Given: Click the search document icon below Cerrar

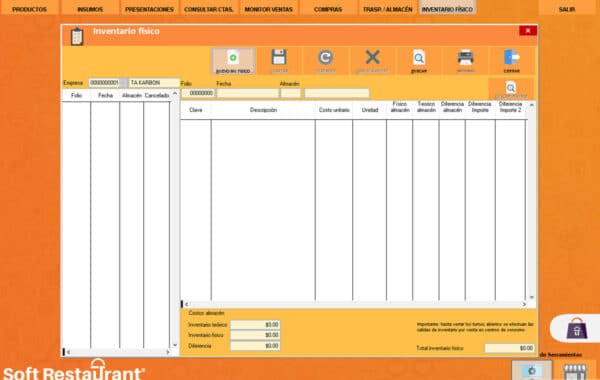Looking at the screenshot, I should point(510,88).
